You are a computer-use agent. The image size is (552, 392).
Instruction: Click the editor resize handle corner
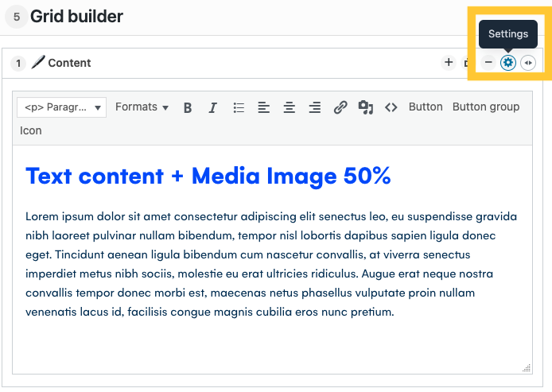click(526, 368)
